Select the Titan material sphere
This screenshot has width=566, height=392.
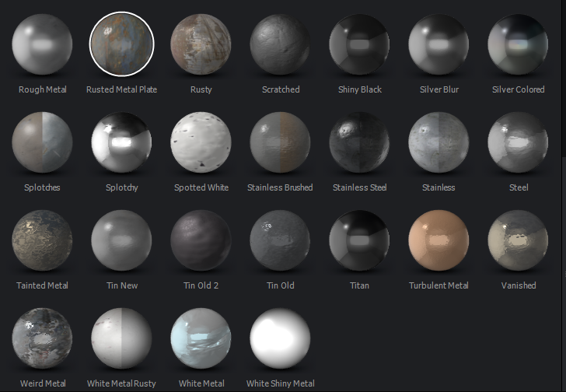click(360, 240)
